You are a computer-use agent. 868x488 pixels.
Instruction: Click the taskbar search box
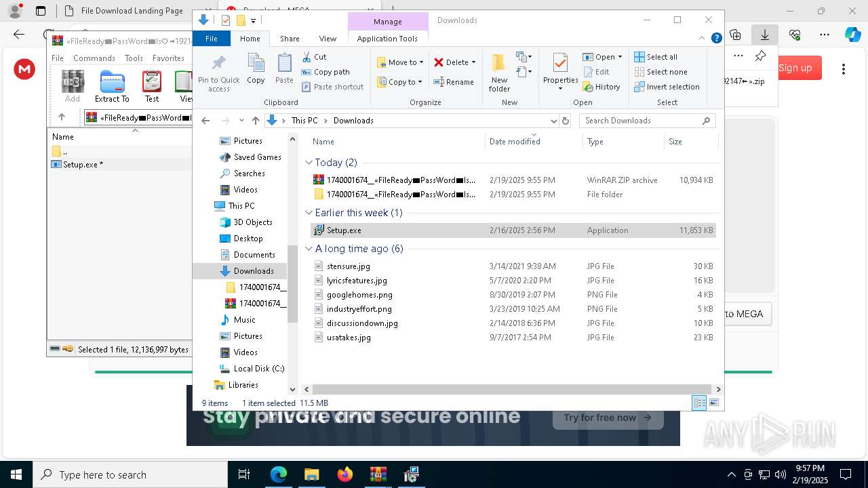coord(130,474)
